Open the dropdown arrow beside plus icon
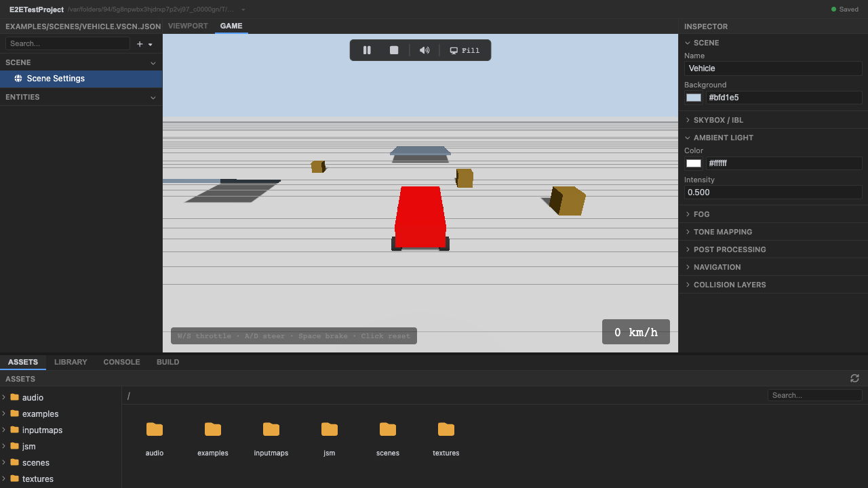 [151, 44]
